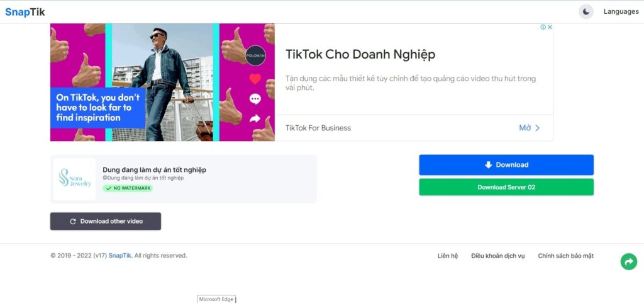Open the ad via Mở chevron
644x303 pixels.
pyautogui.click(x=529, y=128)
